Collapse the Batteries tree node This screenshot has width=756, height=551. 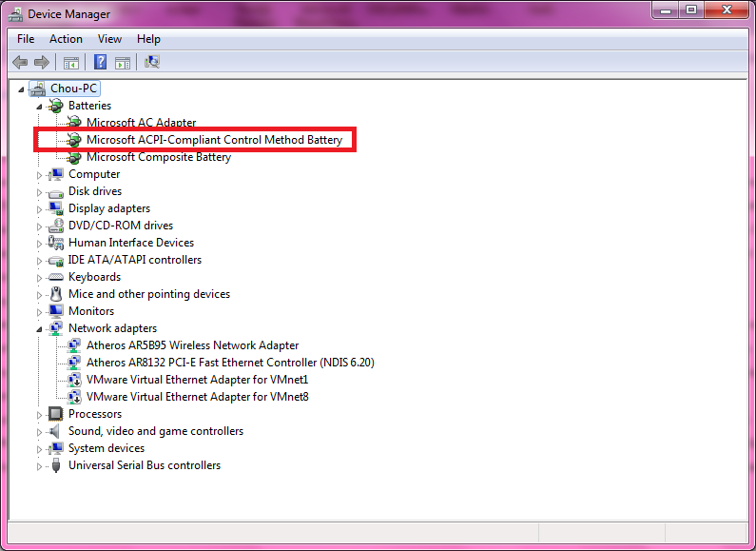[39, 107]
